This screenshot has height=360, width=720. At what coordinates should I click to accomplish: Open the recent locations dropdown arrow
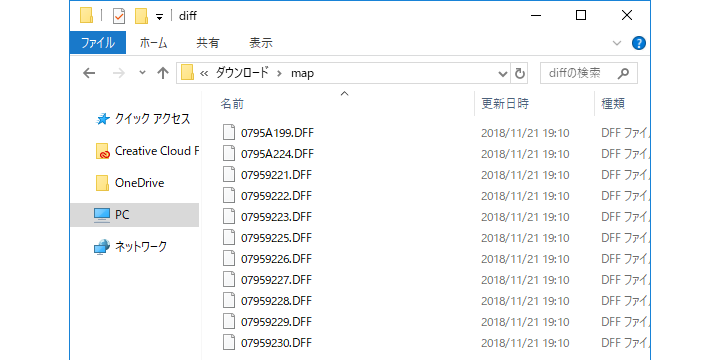point(142,73)
